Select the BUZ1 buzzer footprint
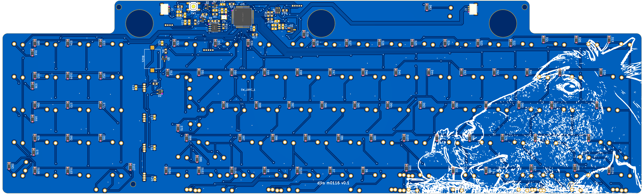The width and height of the screenshot is (644, 194). click(x=152, y=59)
